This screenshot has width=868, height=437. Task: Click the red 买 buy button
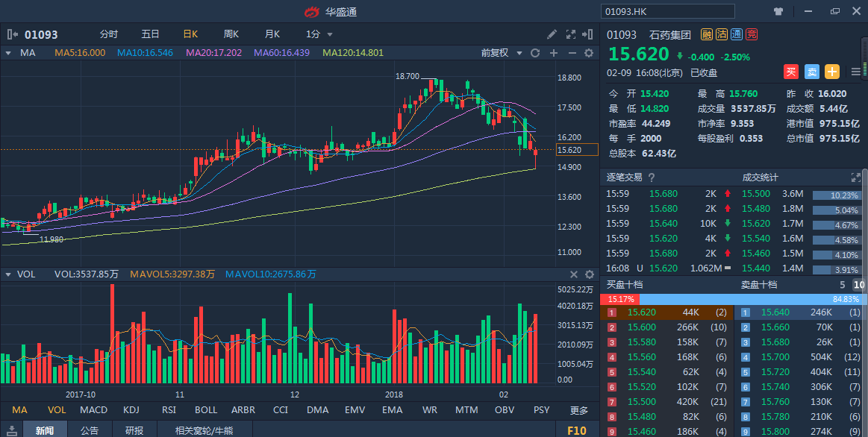coord(791,72)
